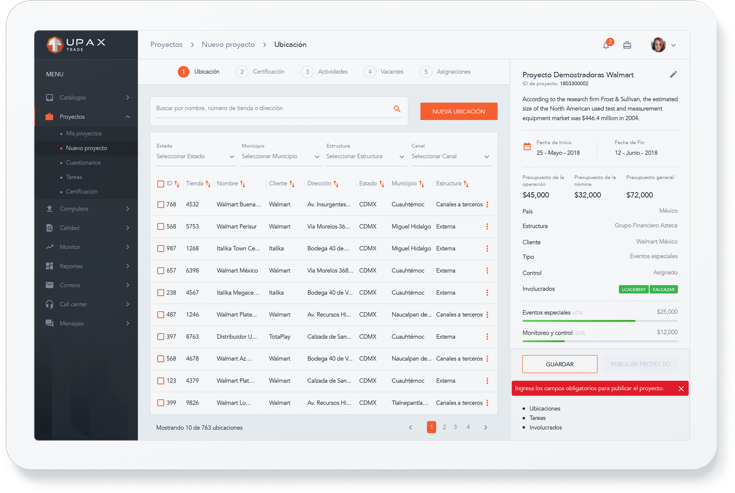The width and height of the screenshot is (735, 493).
Task: Click the briefcase icon in header
Action: (627, 45)
